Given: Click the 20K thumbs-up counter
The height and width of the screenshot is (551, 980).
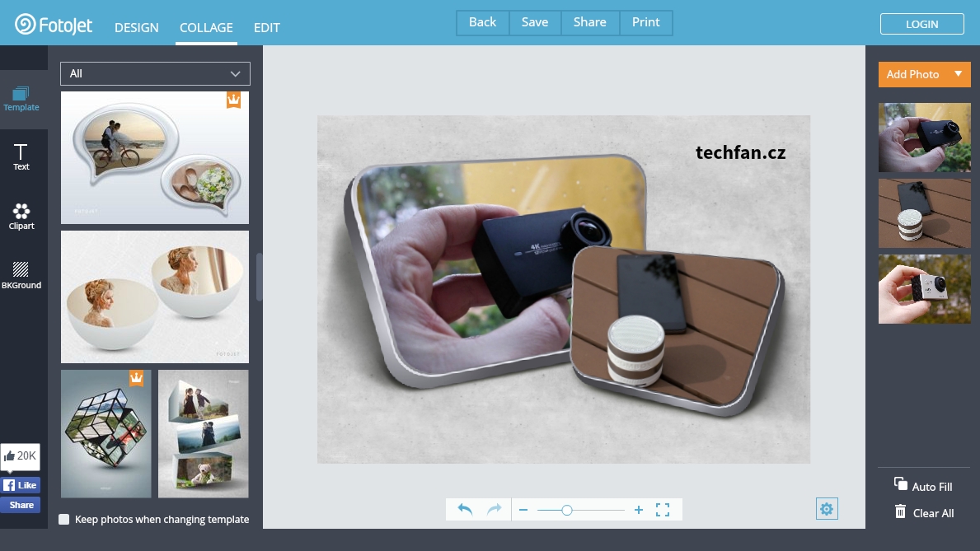Looking at the screenshot, I should tap(21, 456).
